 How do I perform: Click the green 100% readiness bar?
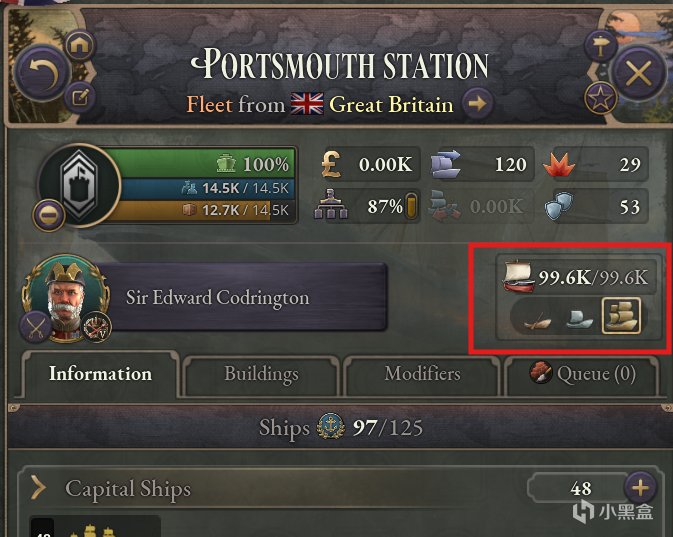click(210, 163)
